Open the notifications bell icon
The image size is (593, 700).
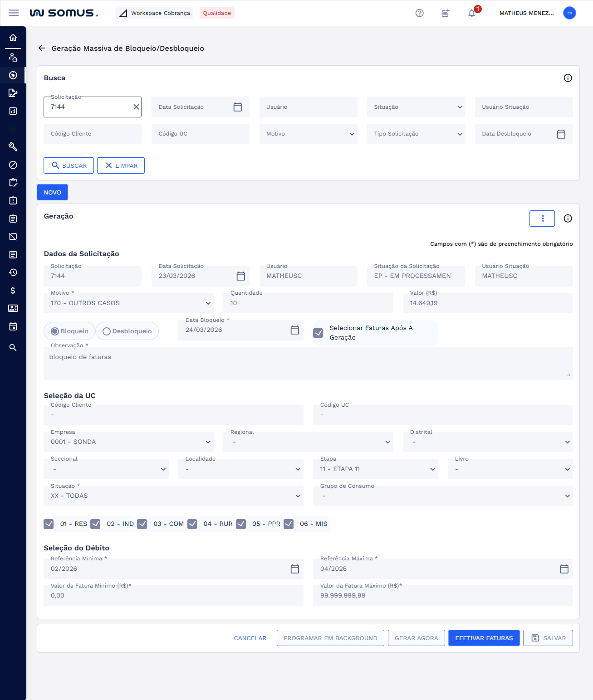pyautogui.click(x=472, y=13)
